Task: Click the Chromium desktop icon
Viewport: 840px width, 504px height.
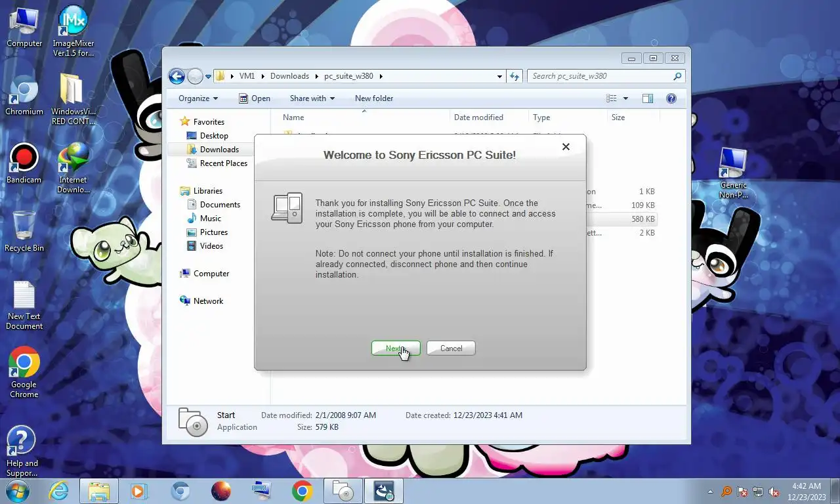Action: click(x=24, y=96)
